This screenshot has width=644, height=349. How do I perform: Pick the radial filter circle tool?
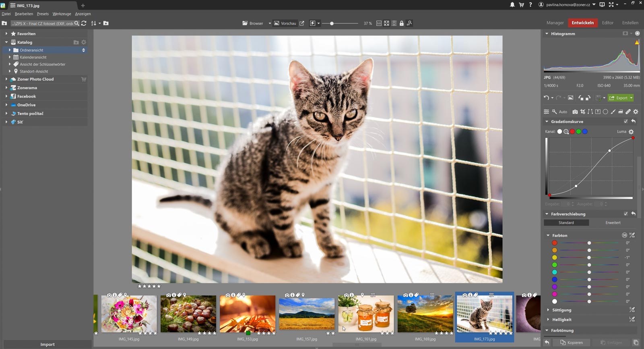(x=605, y=112)
